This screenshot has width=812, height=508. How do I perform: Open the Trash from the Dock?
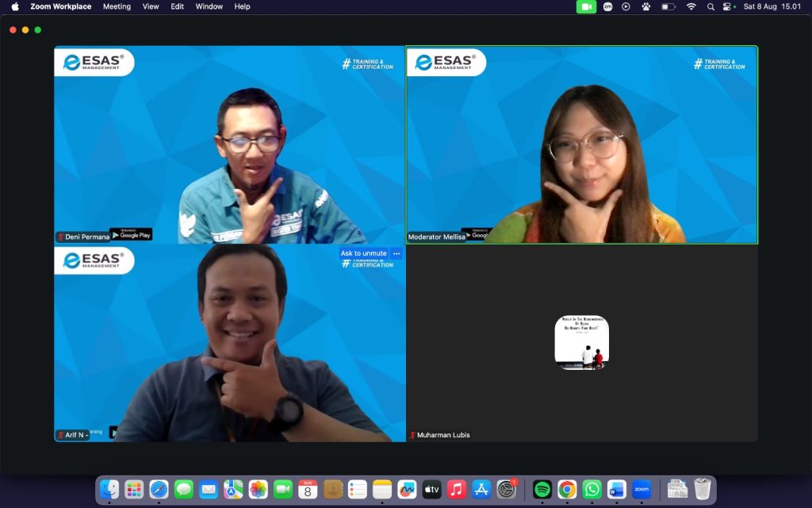[x=703, y=489]
